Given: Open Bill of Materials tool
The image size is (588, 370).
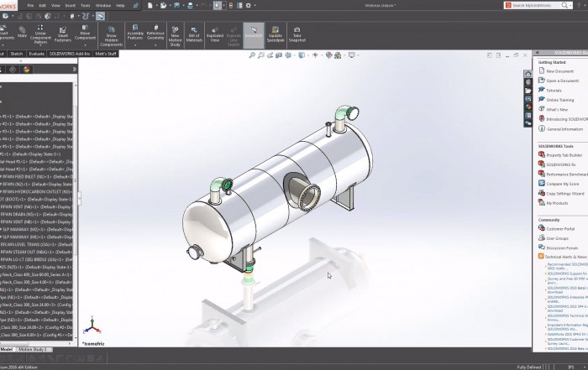Looking at the screenshot, I should tap(195, 34).
